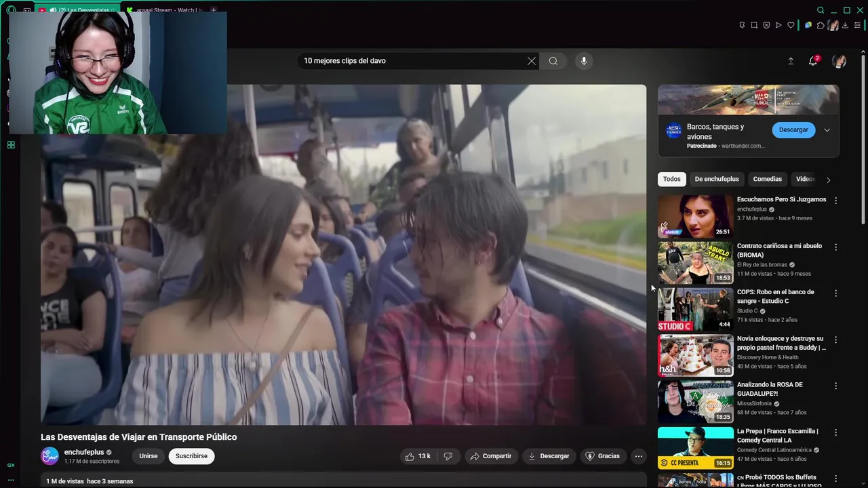This screenshot has width=868, height=488.
Task: Click the War Thunder ad banner image
Action: click(x=748, y=100)
